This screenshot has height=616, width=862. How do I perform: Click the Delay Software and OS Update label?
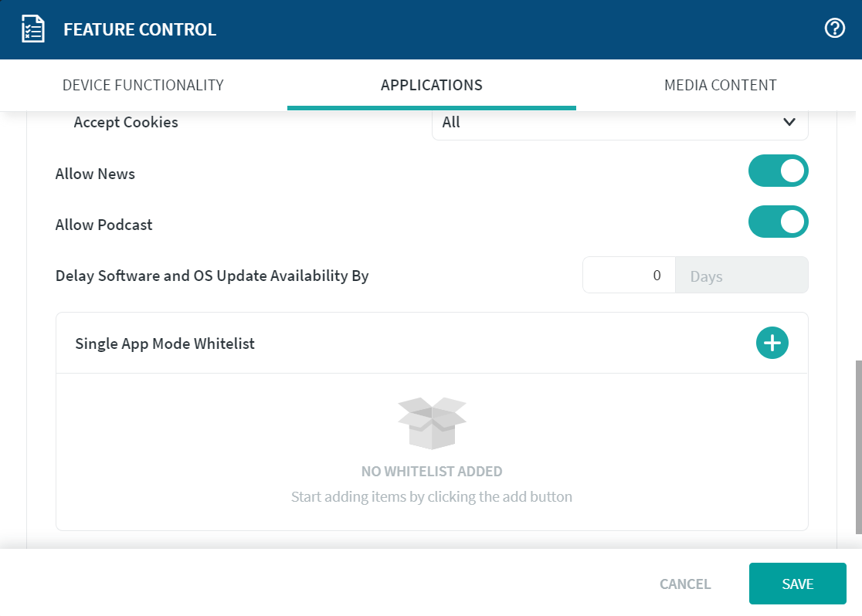pos(212,276)
